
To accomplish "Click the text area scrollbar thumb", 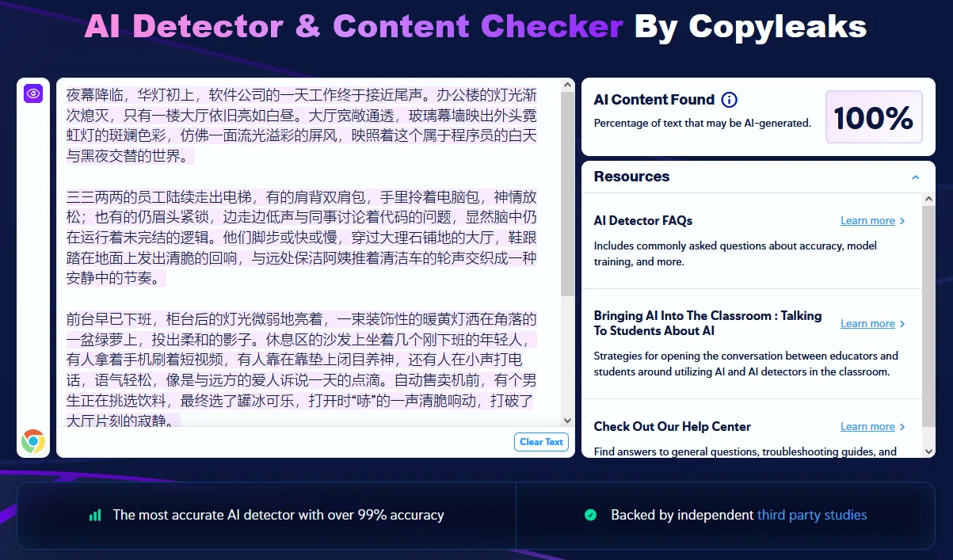I will pyautogui.click(x=567, y=194).
